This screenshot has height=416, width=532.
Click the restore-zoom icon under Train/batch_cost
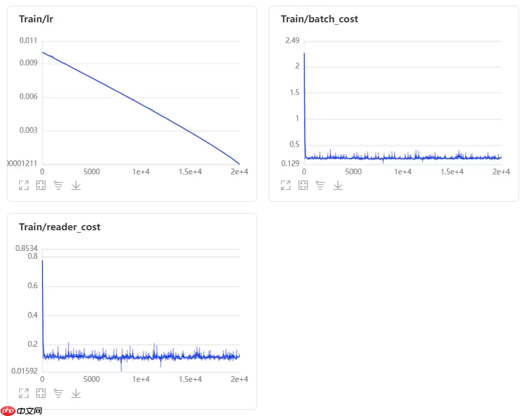point(303,185)
